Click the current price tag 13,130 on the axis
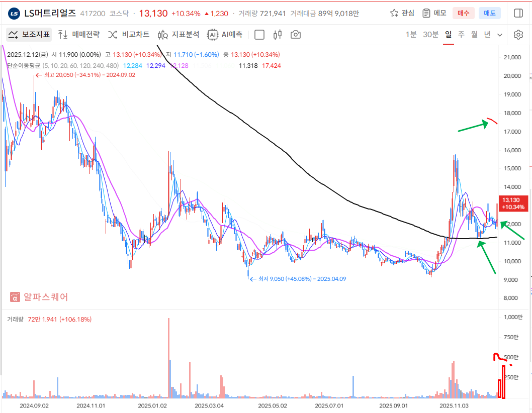Image resolution: width=532 pixels, height=413 pixels. [x=512, y=203]
